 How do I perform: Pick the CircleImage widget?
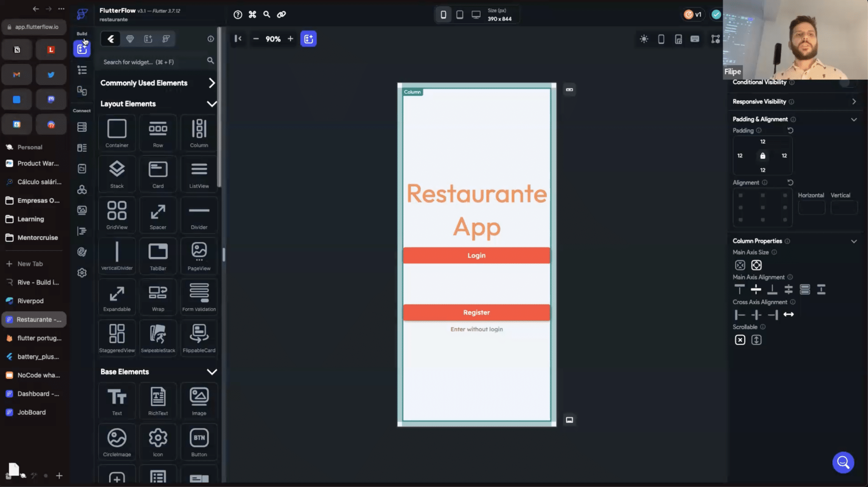click(x=117, y=442)
